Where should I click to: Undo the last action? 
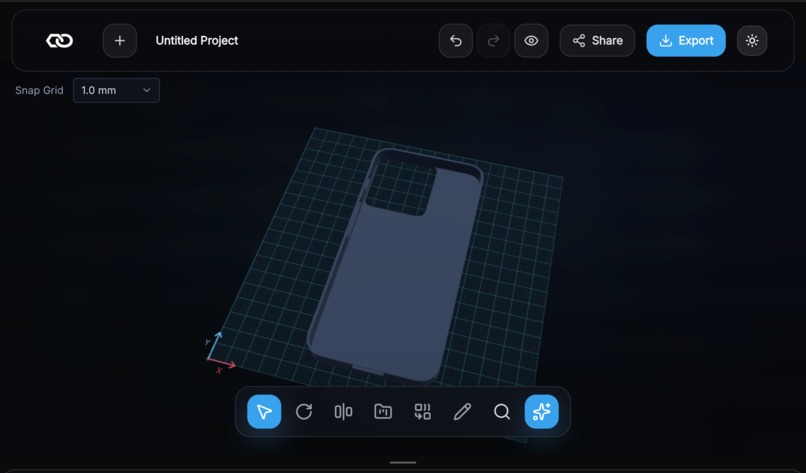[456, 41]
